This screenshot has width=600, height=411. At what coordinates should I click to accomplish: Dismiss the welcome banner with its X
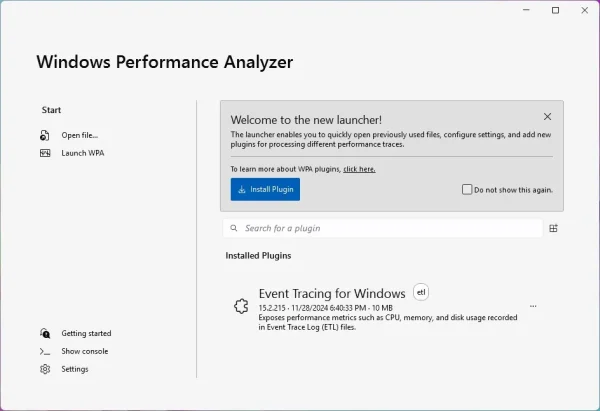click(x=548, y=117)
